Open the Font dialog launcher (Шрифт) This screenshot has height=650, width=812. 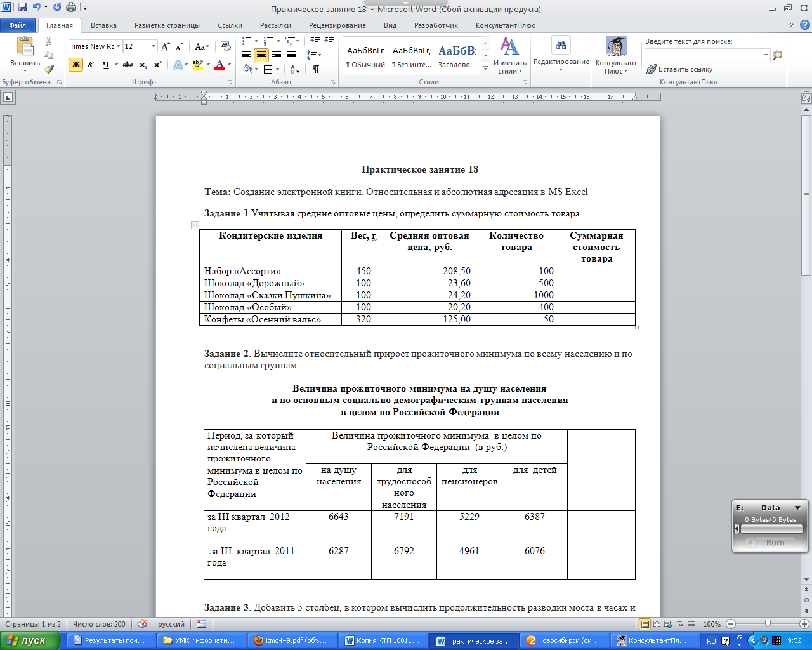click(x=230, y=83)
